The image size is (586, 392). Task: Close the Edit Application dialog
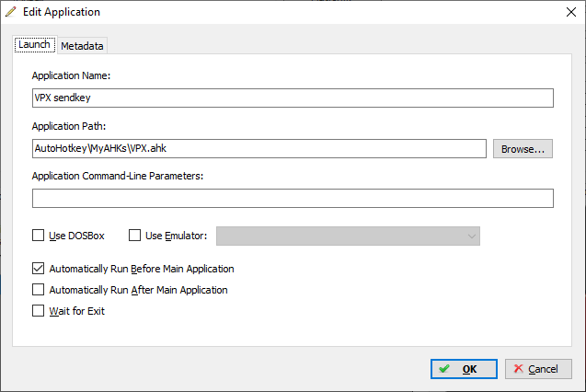pyautogui.click(x=571, y=12)
